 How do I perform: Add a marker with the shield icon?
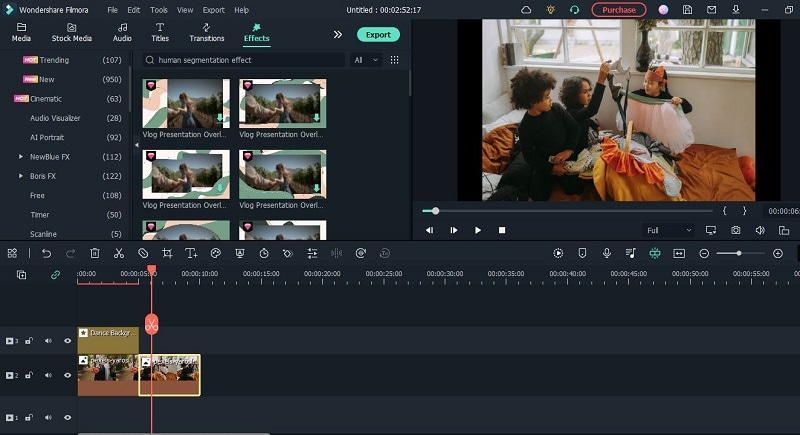point(582,253)
